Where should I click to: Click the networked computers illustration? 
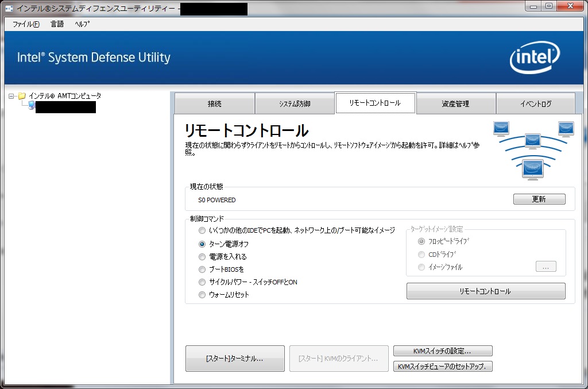coord(532,148)
